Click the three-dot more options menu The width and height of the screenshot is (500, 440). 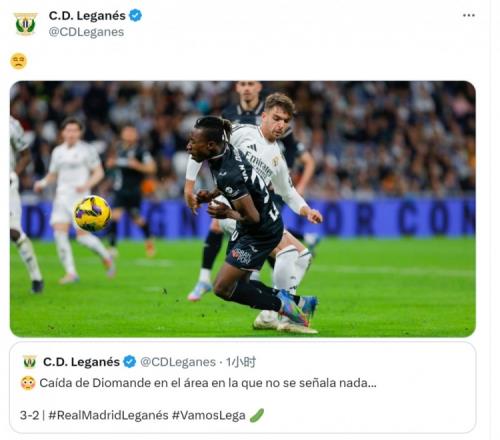click(x=469, y=15)
